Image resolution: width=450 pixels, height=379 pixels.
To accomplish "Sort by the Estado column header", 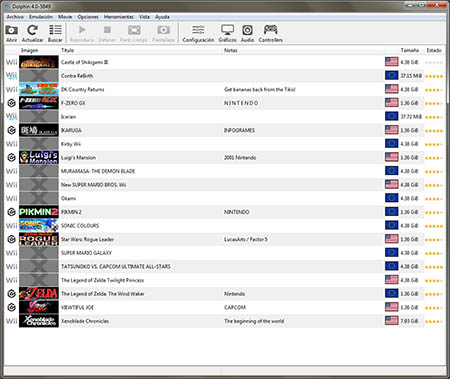I will tap(434, 50).
